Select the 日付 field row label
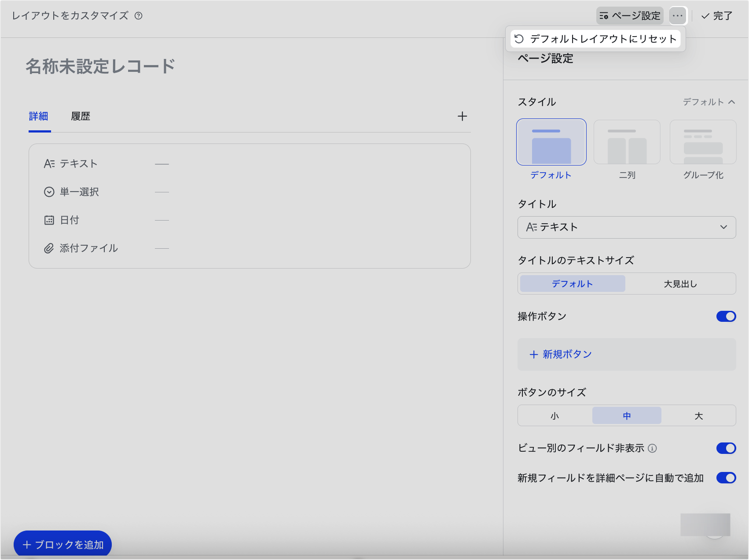The width and height of the screenshot is (749, 560). pyautogui.click(x=70, y=220)
